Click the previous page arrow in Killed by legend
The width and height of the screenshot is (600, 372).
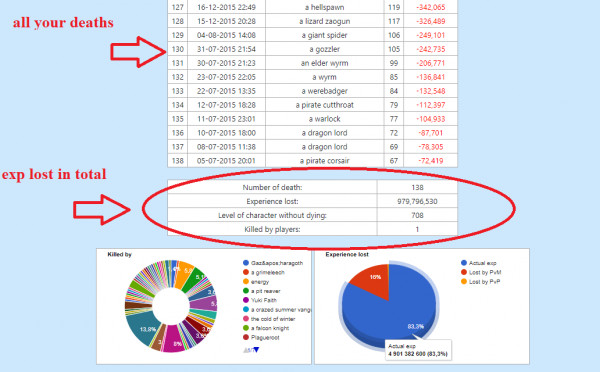(x=245, y=349)
